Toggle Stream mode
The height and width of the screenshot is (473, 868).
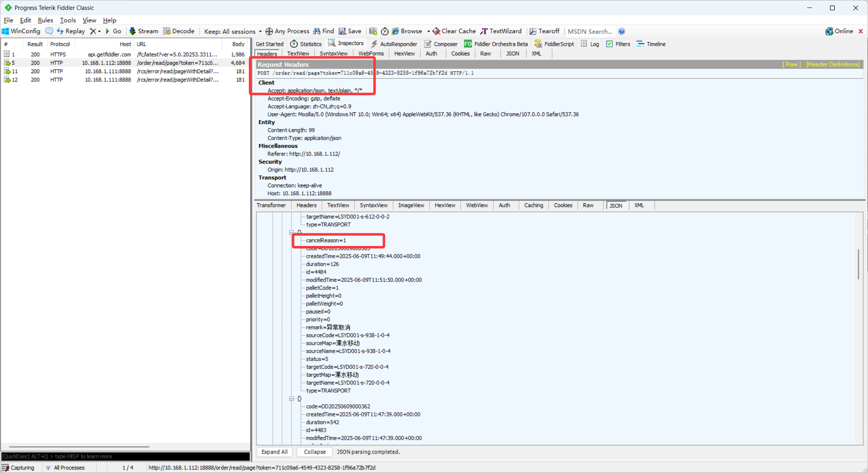click(x=144, y=31)
